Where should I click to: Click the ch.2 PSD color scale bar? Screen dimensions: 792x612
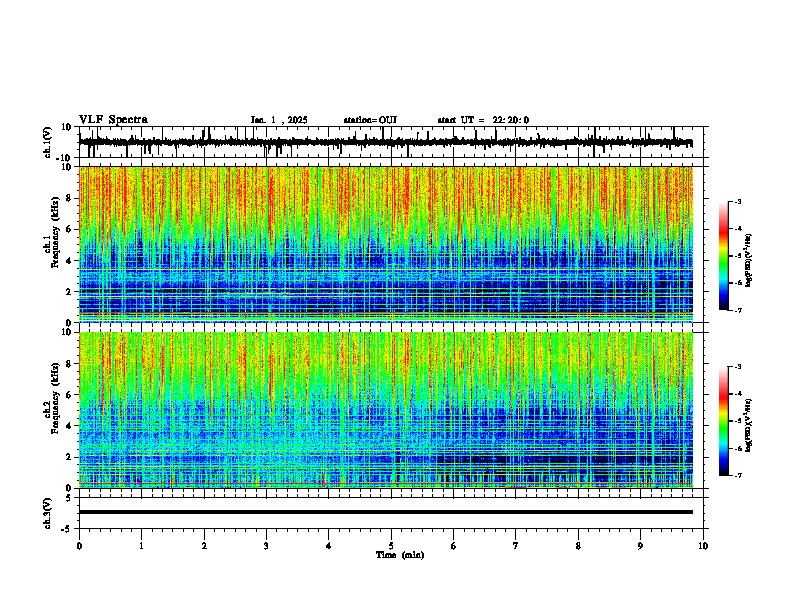click(723, 421)
